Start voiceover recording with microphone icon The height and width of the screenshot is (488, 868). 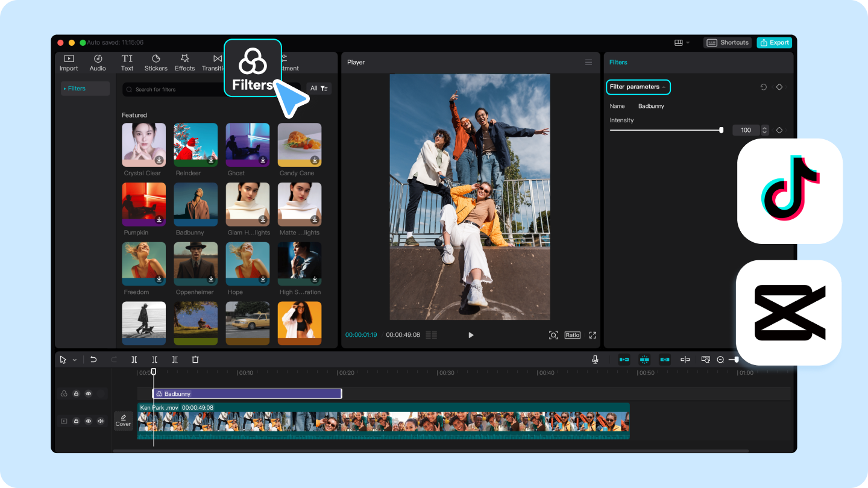pos(595,360)
